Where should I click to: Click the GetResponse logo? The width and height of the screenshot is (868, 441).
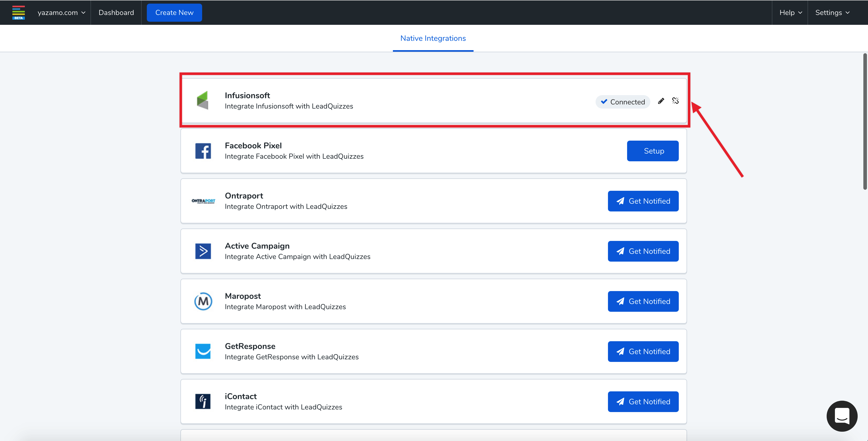pyautogui.click(x=203, y=351)
